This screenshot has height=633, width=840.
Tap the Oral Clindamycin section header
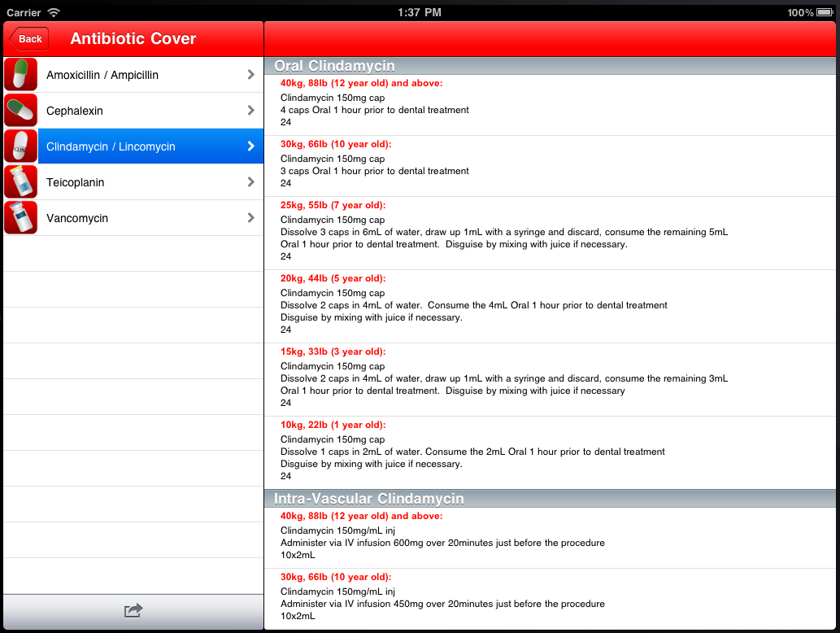click(x=550, y=66)
